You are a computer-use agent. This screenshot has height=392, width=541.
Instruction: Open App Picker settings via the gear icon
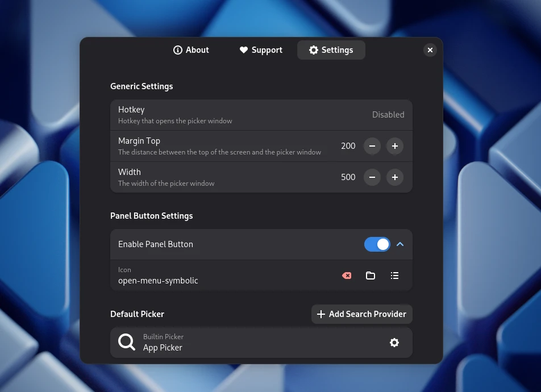point(394,343)
